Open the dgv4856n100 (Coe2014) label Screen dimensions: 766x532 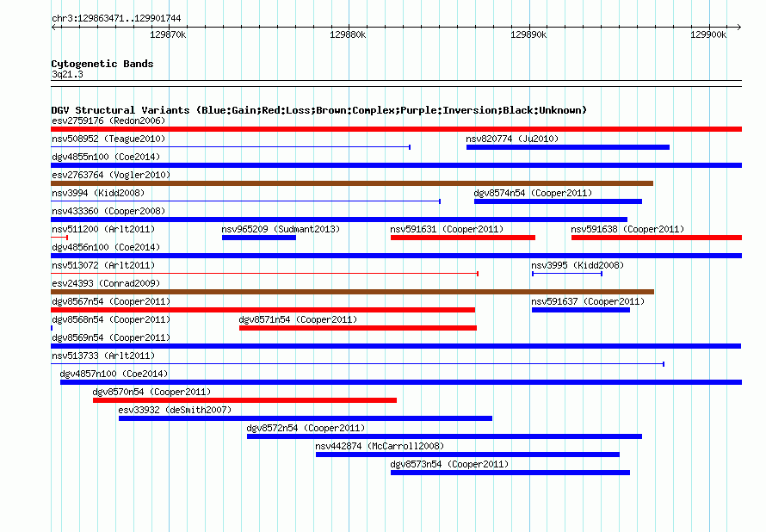pos(106,247)
